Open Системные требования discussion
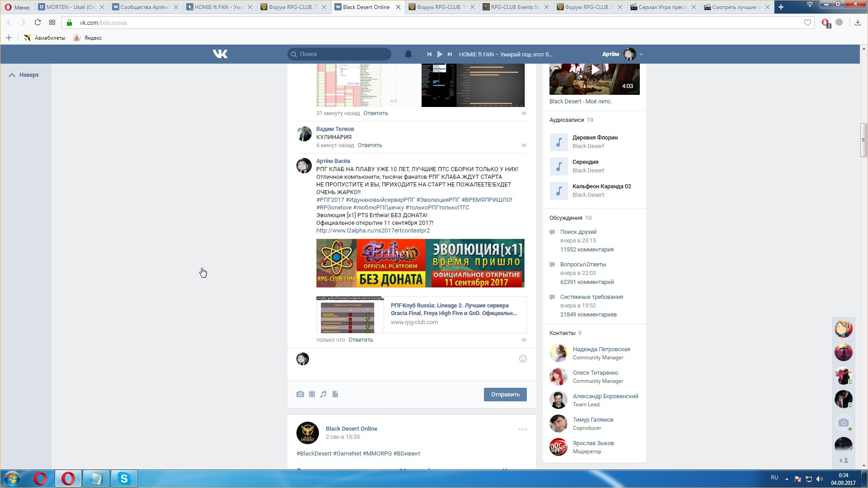The image size is (868, 488). (x=591, y=297)
